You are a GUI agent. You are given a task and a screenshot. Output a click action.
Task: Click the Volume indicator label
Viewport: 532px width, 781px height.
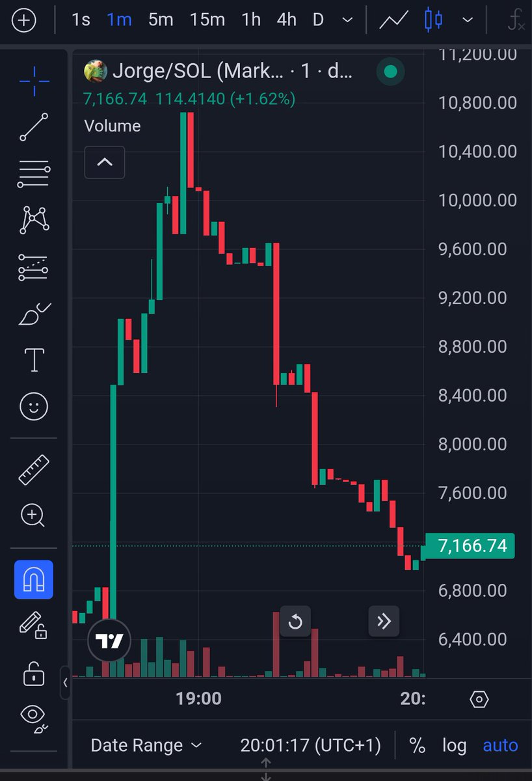(x=113, y=126)
